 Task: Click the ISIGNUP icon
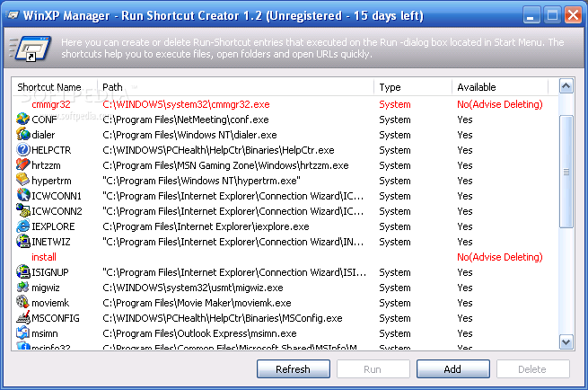(x=22, y=271)
